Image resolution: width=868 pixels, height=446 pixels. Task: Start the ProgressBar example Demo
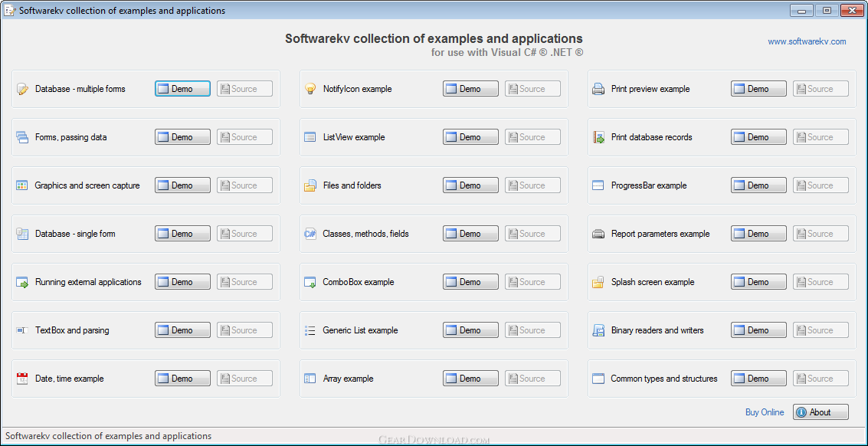[x=759, y=185]
